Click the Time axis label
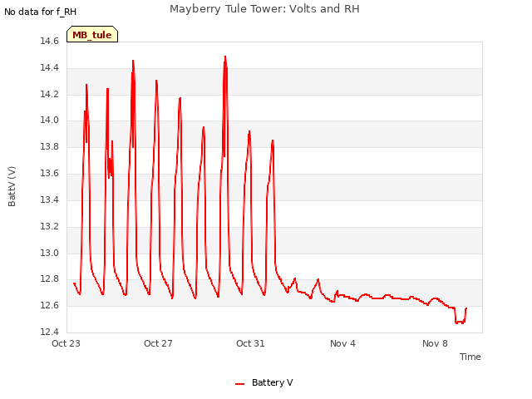The width and height of the screenshot is (532, 399). pyautogui.click(x=470, y=357)
